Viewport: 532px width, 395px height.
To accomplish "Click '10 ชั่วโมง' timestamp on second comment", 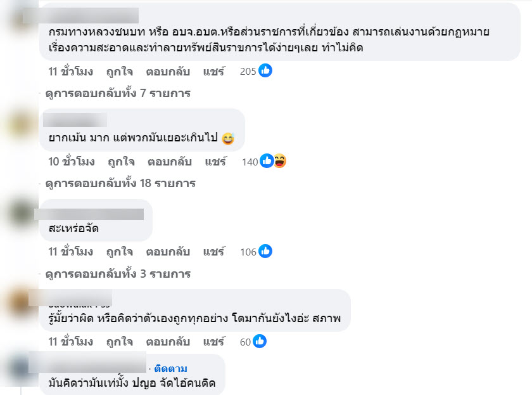I will click(x=72, y=162).
